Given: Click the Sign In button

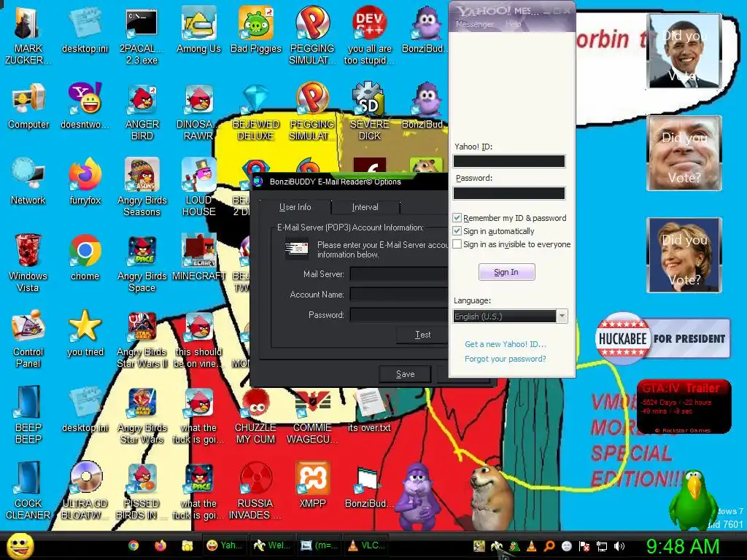Looking at the screenshot, I should 506,272.
